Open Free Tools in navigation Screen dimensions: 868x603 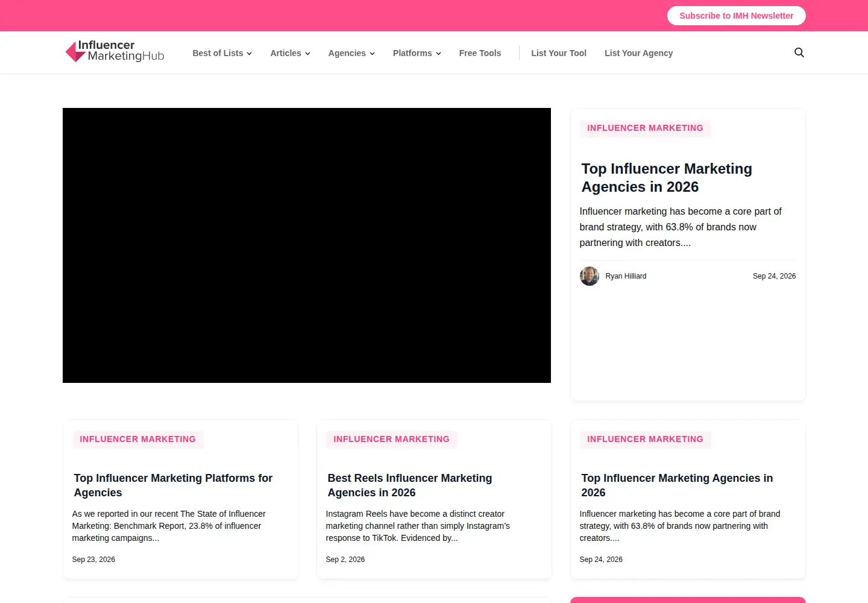pyautogui.click(x=480, y=53)
